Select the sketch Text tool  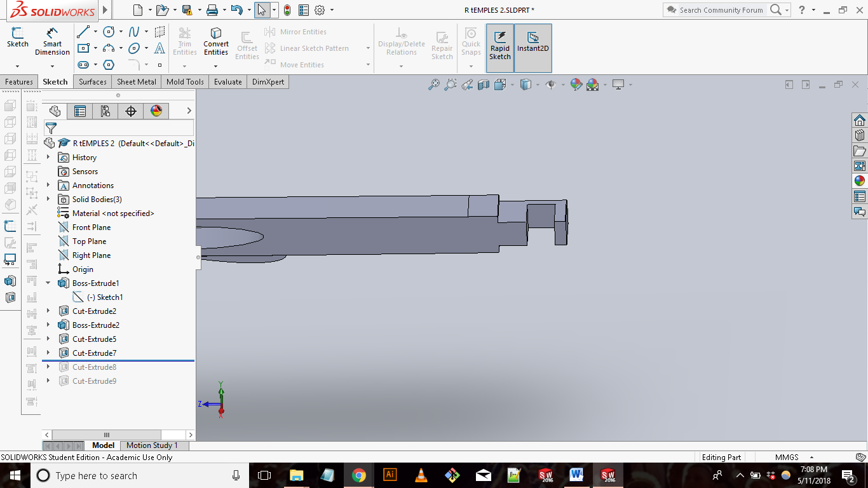click(159, 48)
